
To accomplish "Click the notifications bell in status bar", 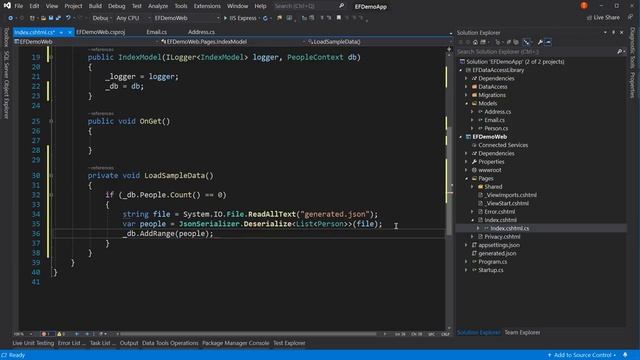I will point(625,355).
